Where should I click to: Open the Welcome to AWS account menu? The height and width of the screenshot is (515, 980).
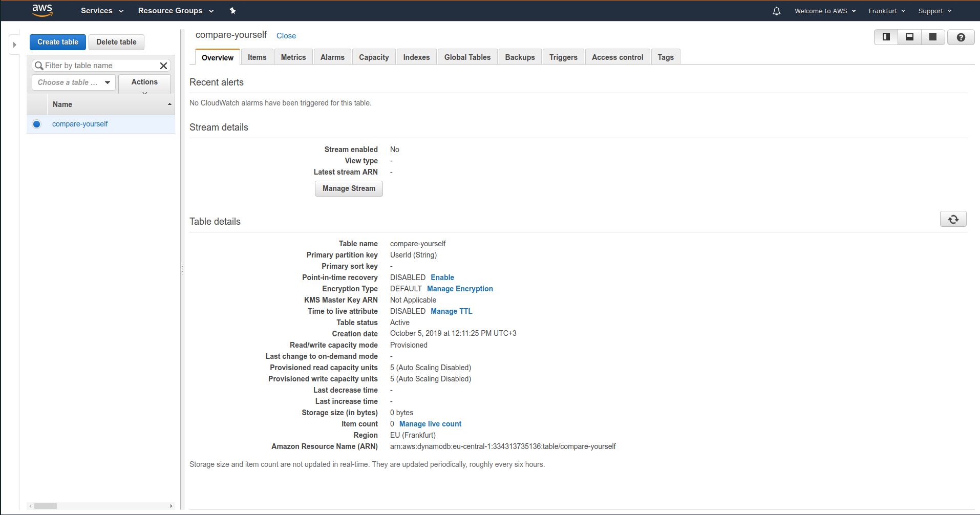point(825,11)
